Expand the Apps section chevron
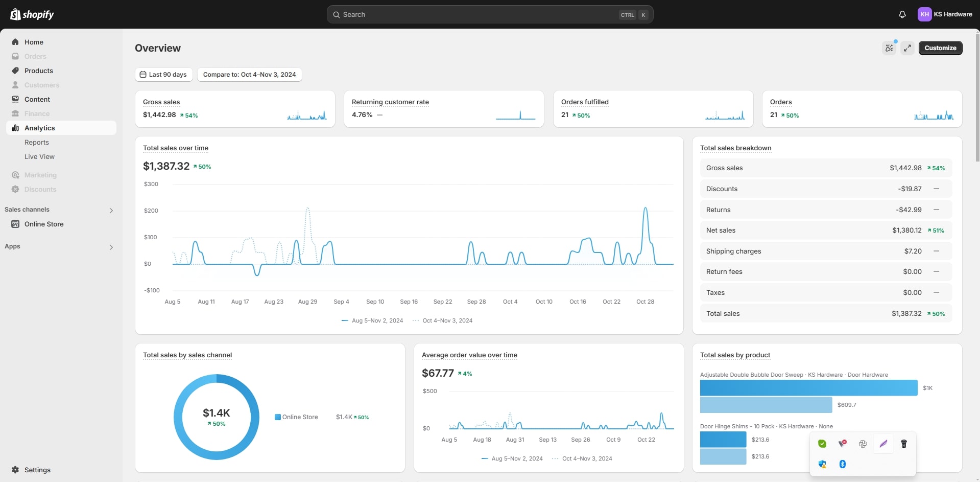 pos(111,247)
